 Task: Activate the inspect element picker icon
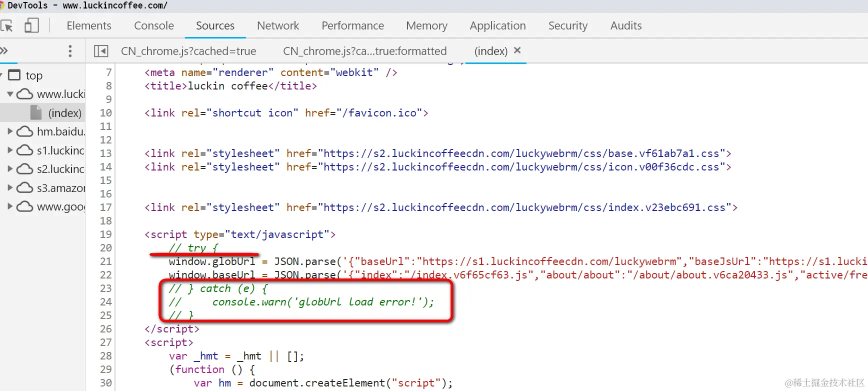coord(7,25)
